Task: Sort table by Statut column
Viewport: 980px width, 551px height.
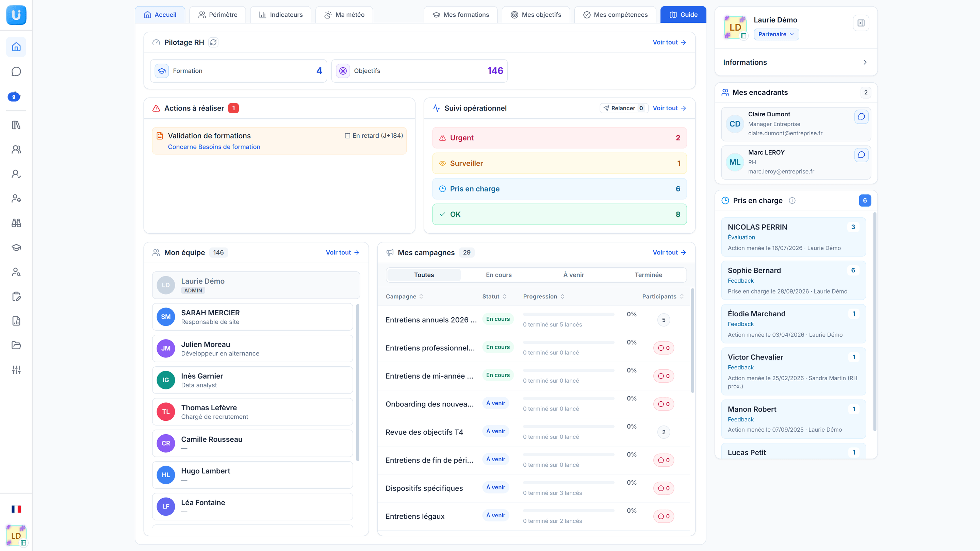Action: click(494, 297)
